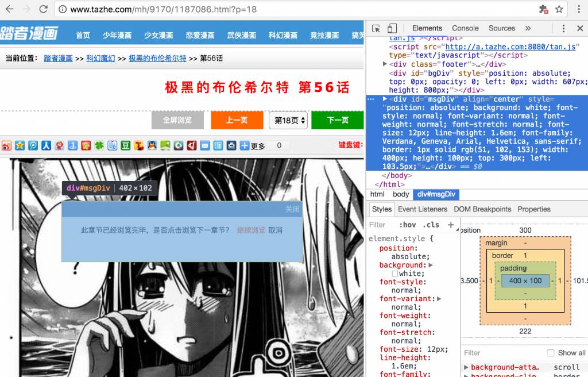Open the Console tab
The height and width of the screenshot is (377, 588).
[465, 28]
